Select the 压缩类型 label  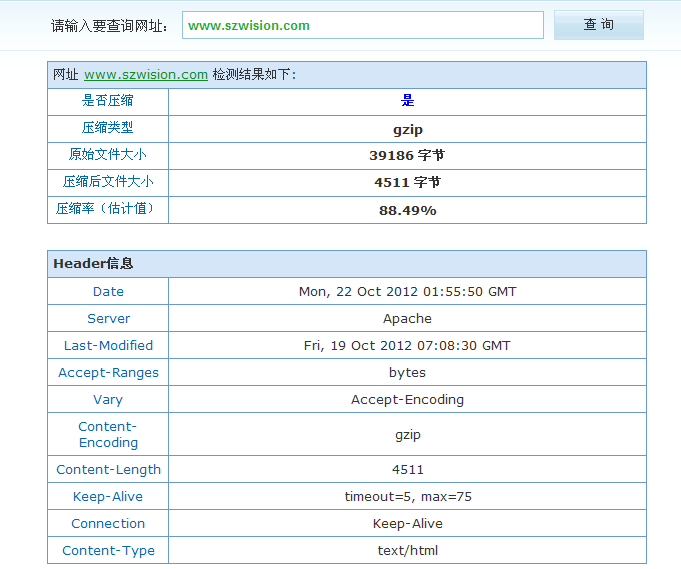click(108, 128)
